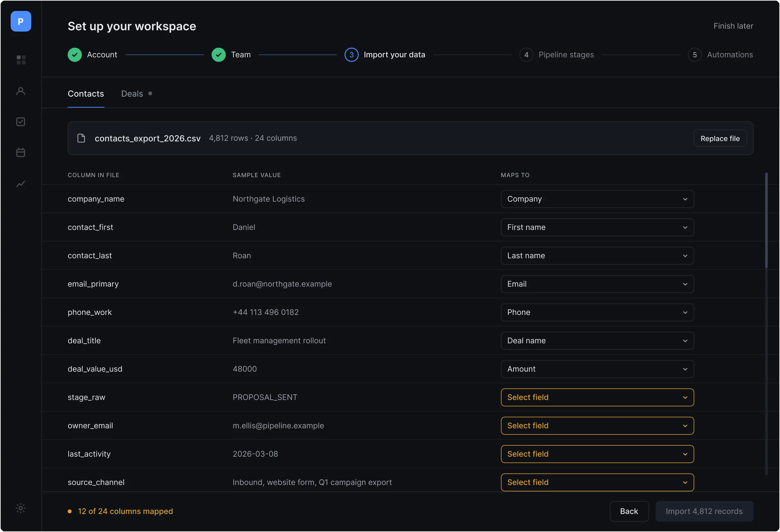Click sample value Northgate Logistics
This screenshot has height=532, width=780.
click(x=269, y=199)
